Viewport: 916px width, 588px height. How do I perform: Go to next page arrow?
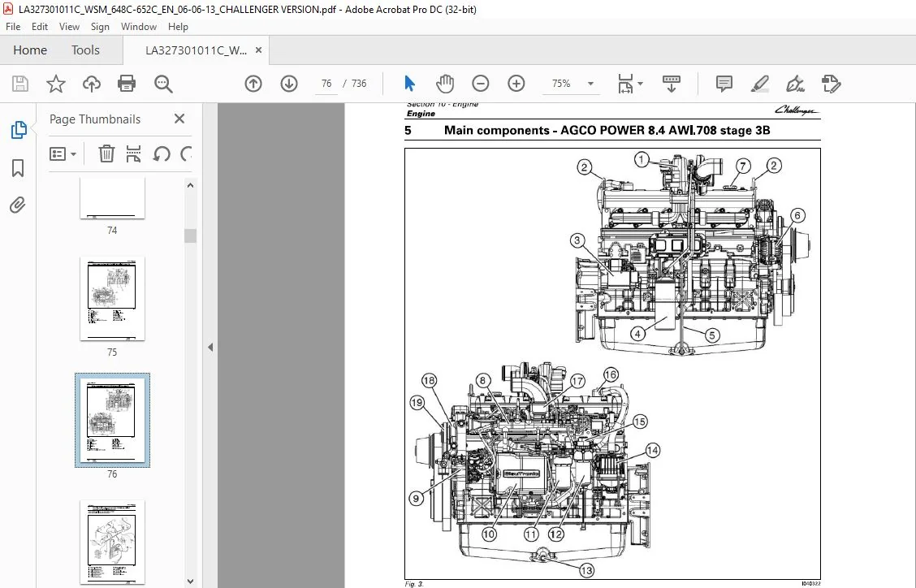tap(288, 84)
